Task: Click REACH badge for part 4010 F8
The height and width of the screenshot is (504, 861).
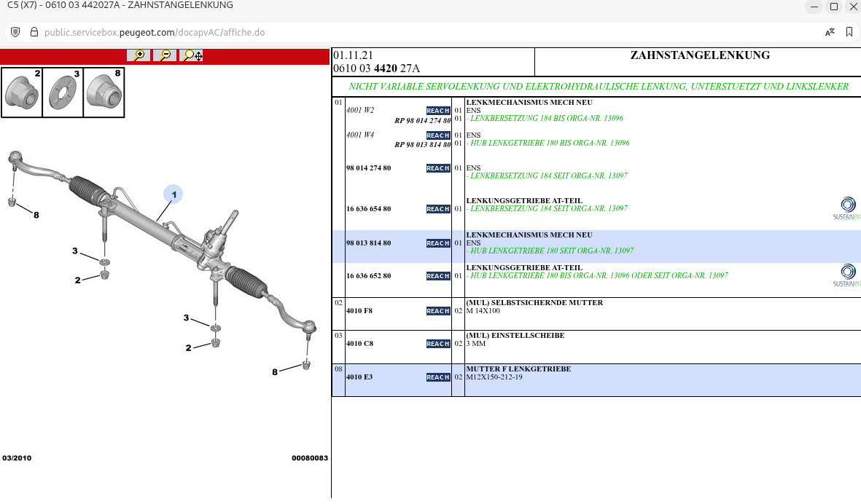Action: (x=438, y=311)
